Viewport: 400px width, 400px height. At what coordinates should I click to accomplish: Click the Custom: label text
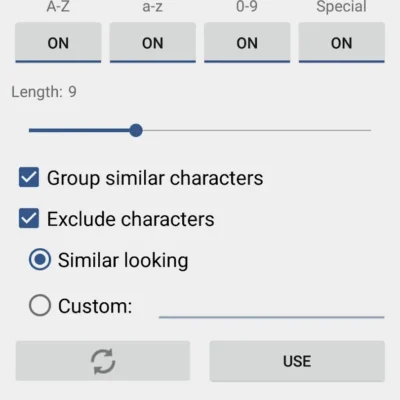(x=95, y=306)
